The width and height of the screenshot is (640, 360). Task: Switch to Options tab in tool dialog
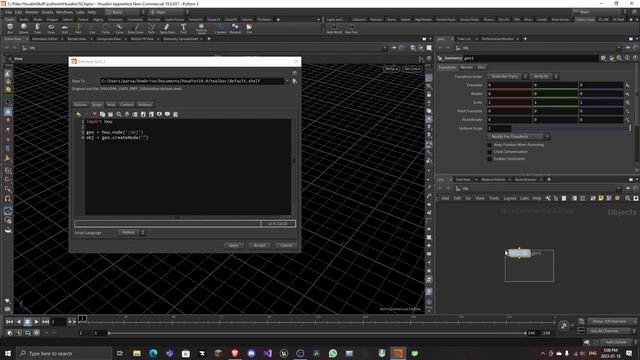(80, 104)
